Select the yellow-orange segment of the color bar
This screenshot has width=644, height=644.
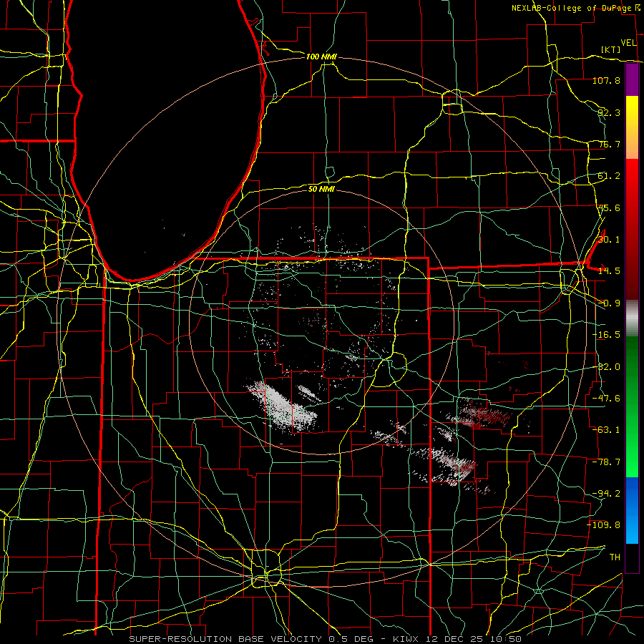[632, 127]
